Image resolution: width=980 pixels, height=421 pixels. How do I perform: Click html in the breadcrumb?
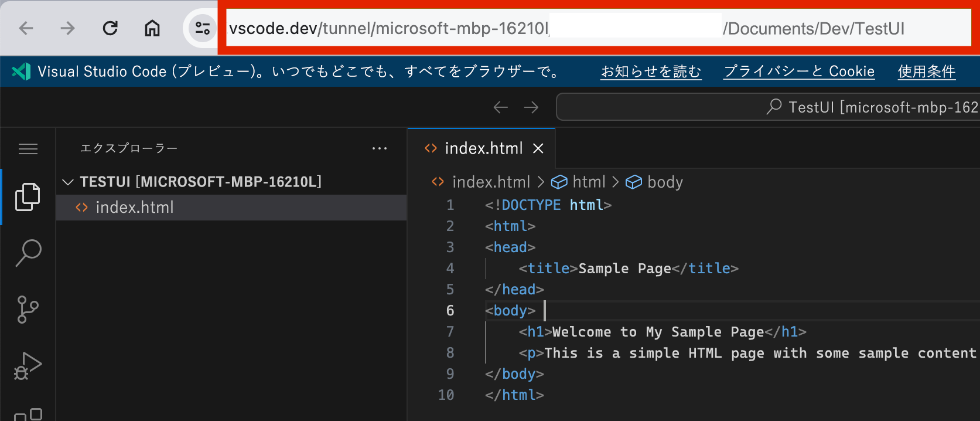[x=589, y=182]
